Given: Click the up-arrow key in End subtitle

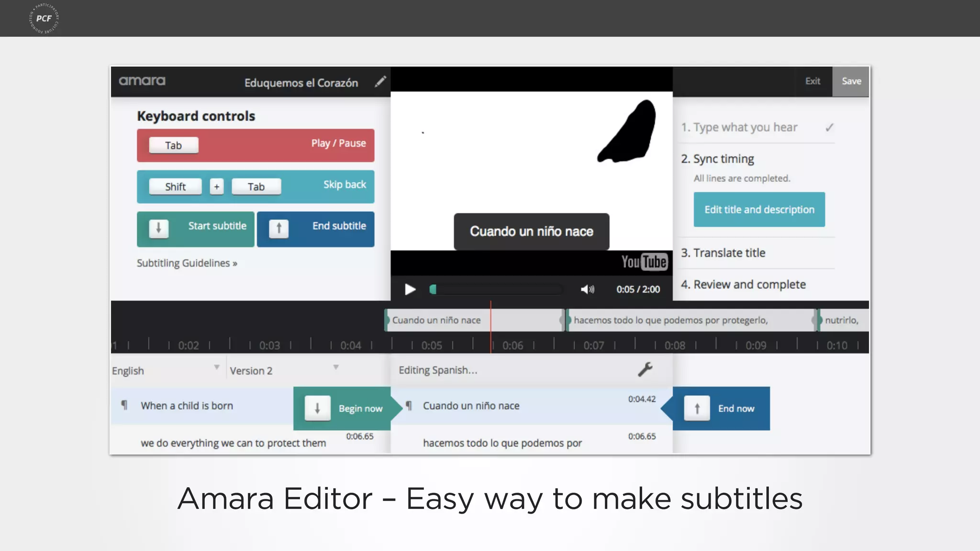Looking at the screenshot, I should (x=278, y=229).
